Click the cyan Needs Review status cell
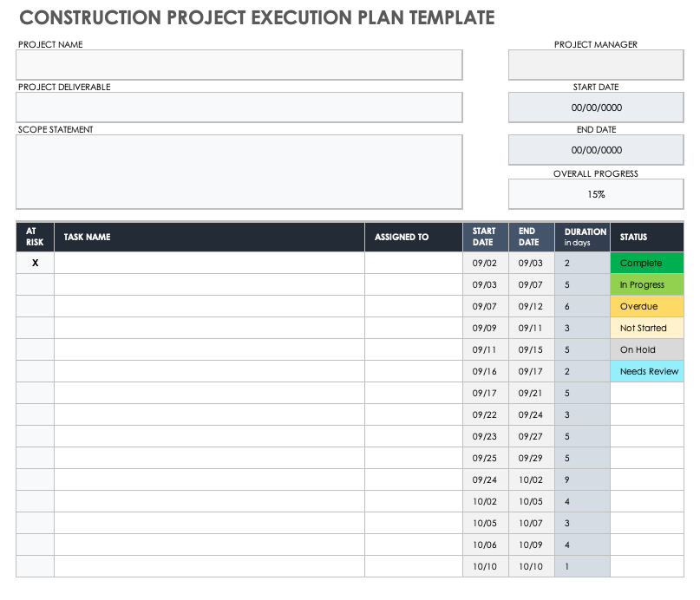700x600 pixels. pos(646,371)
